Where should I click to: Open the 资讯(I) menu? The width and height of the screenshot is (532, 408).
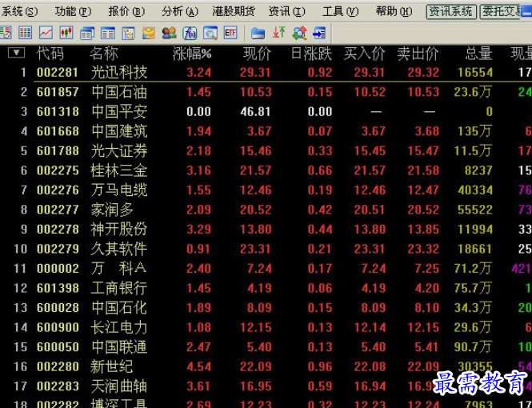(286, 12)
